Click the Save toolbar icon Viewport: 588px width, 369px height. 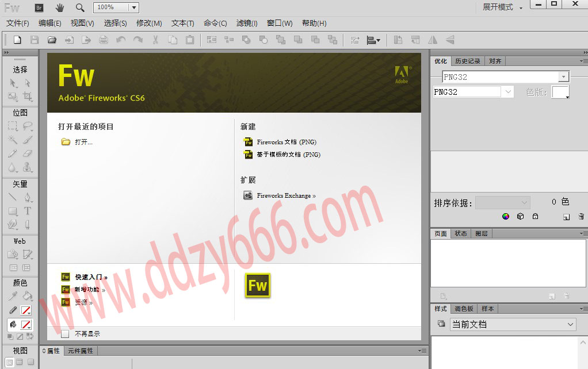(x=35, y=40)
